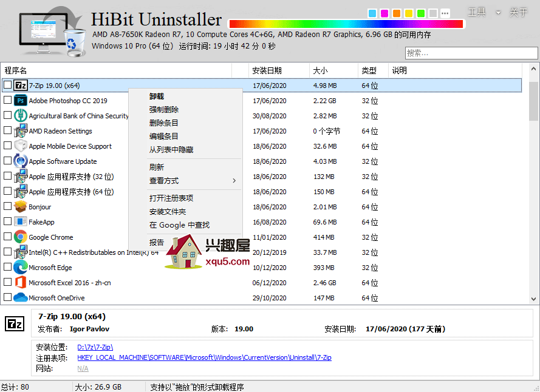Select 删除条目 in context menu
540x392 pixels.
(x=185, y=123)
